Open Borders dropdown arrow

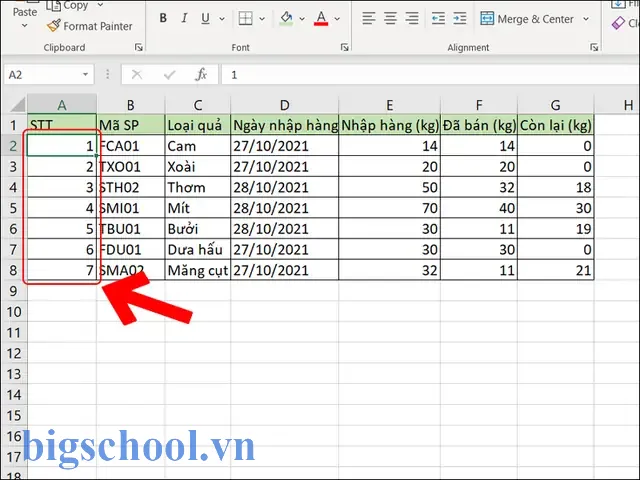click(262, 19)
